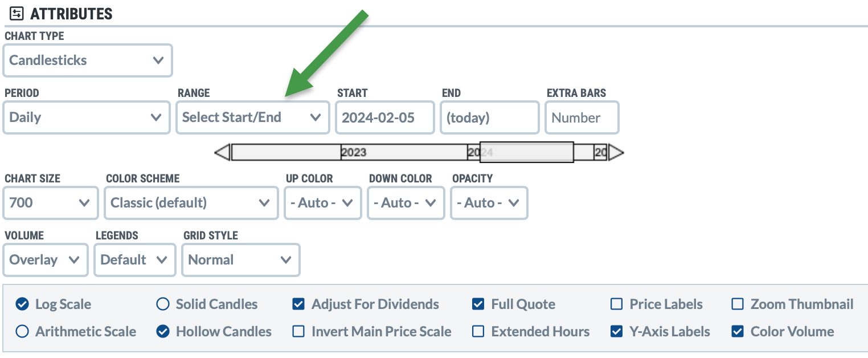Image resolution: width=868 pixels, height=358 pixels.
Task: Click the highlighted range on timeline slider
Action: tap(526, 152)
